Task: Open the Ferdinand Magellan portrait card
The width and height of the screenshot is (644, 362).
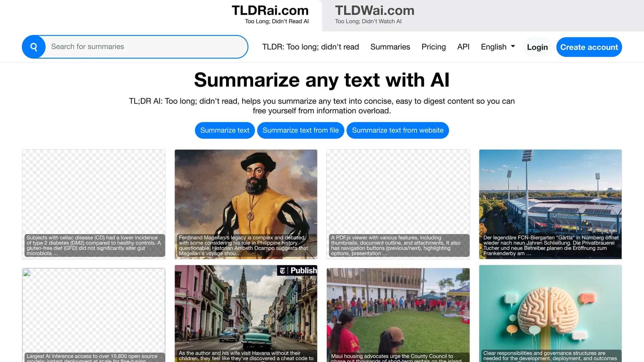Action: 246,204
